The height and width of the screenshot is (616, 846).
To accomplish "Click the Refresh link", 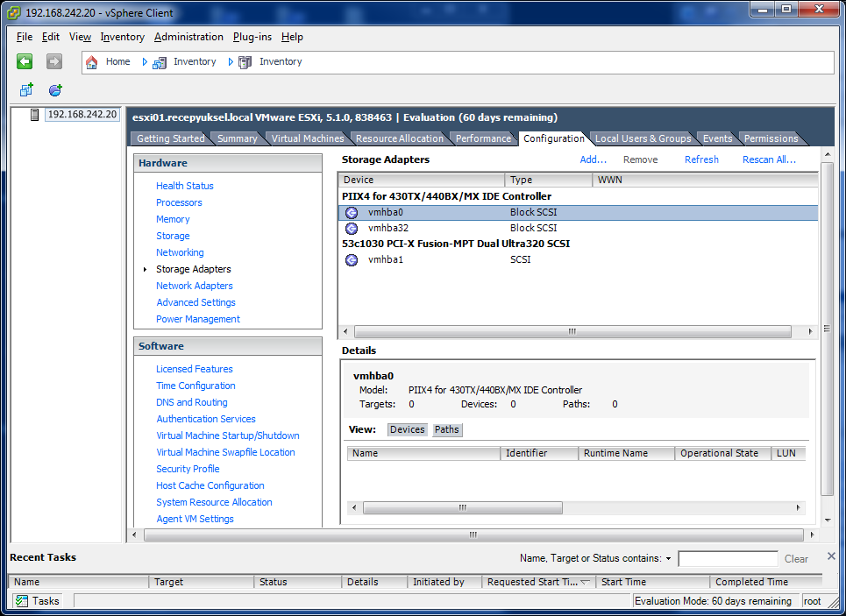I will [x=701, y=159].
